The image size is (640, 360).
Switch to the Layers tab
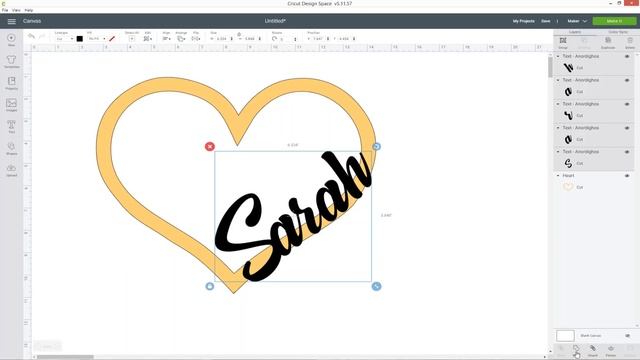pos(575,32)
